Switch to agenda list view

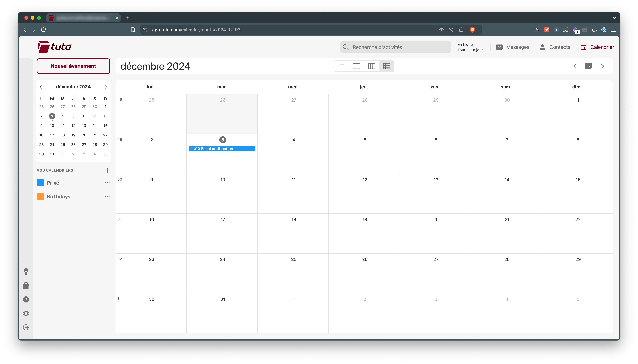coord(341,66)
